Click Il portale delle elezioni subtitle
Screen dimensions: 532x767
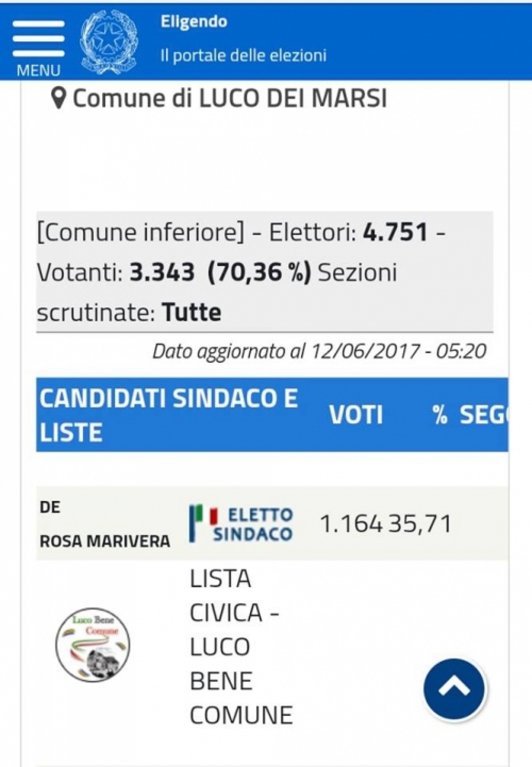coord(243,56)
